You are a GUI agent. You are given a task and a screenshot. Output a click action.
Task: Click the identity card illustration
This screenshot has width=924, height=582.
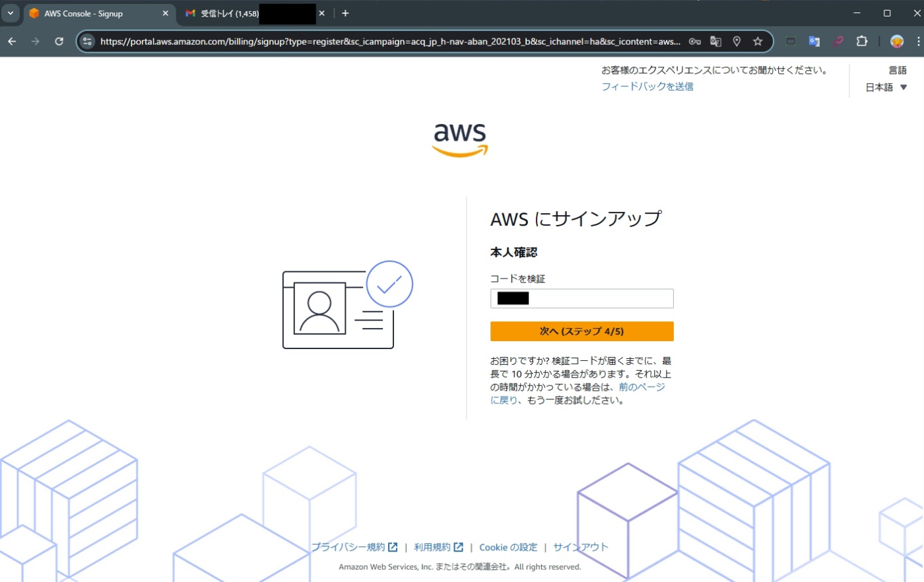(x=347, y=304)
